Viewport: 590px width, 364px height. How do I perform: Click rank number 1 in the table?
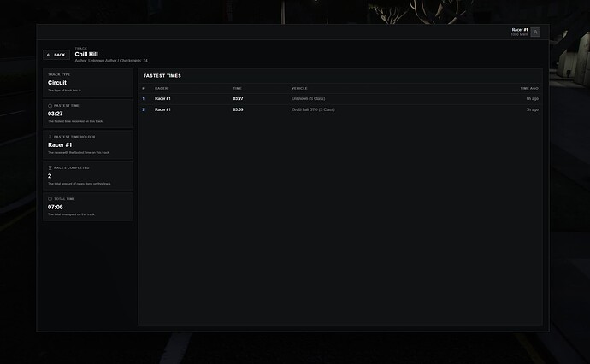[144, 98]
